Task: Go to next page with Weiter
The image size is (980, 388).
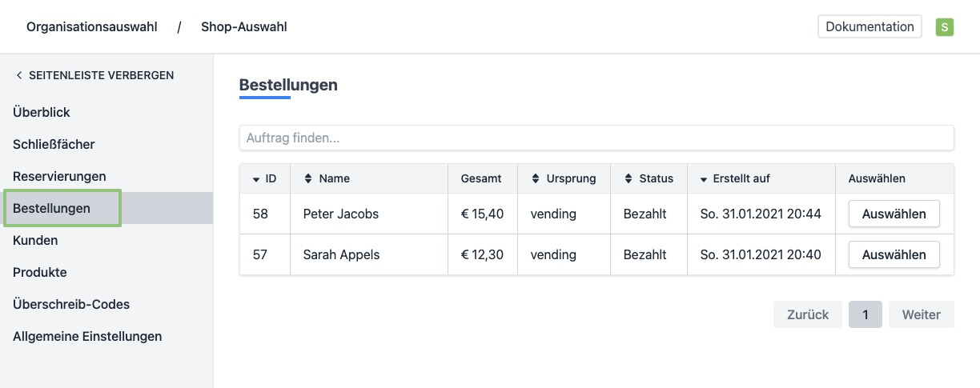Action: click(921, 314)
